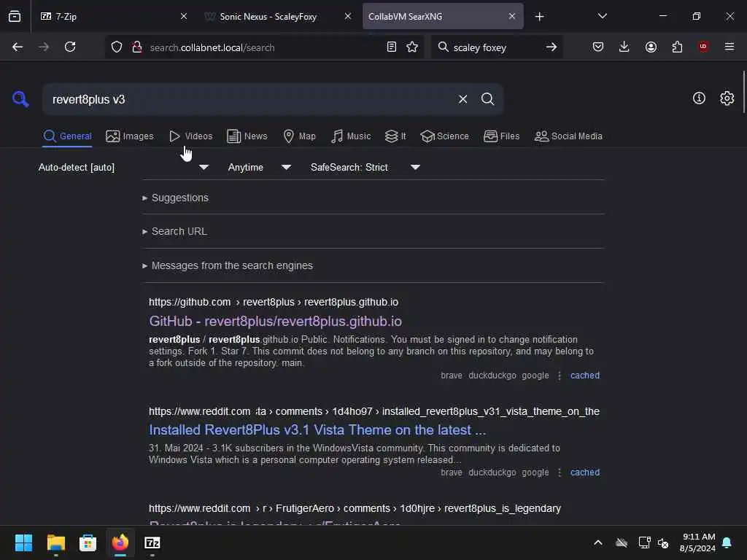Open Microsoft Store from the taskbar

point(88,542)
